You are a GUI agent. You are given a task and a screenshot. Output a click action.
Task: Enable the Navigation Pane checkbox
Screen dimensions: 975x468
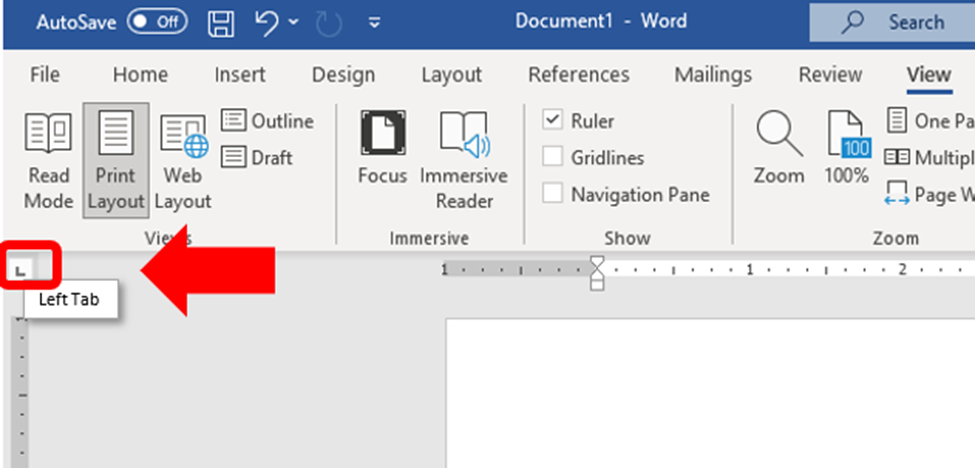pos(552,195)
